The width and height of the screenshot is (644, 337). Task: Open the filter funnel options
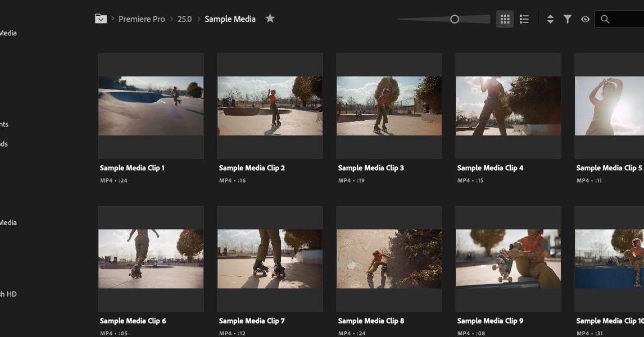coord(567,19)
